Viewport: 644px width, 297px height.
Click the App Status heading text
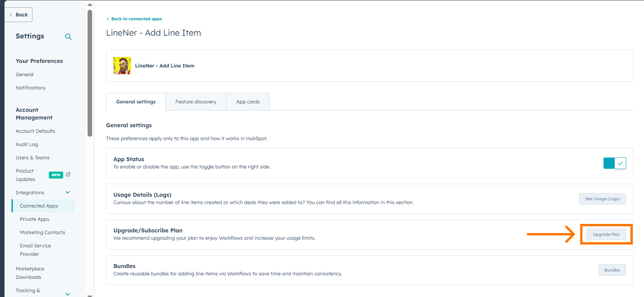pos(129,159)
